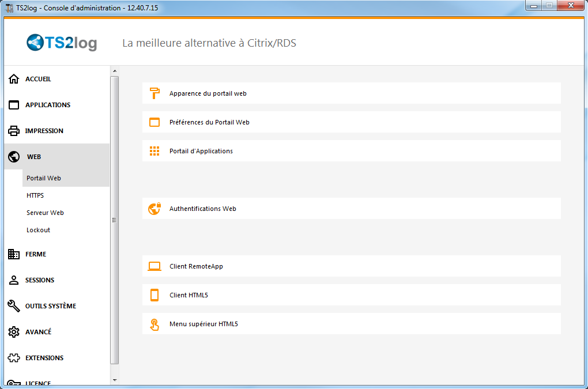588x389 pixels.
Task: Open the ACCUEIL section
Action: (x=57, y=79)
